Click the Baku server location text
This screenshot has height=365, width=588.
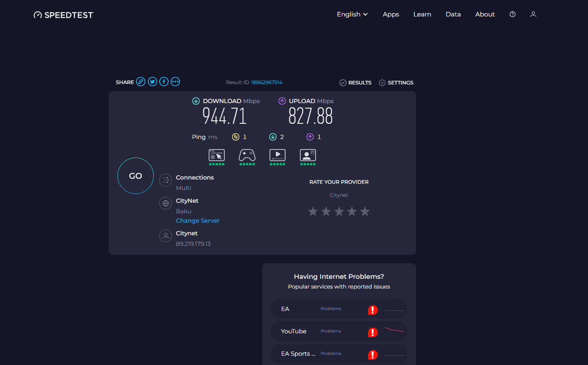tap(184, 211)
